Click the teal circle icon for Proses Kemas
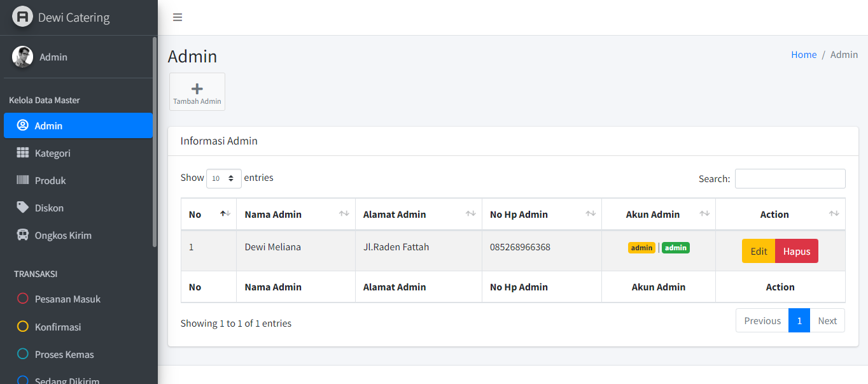 click(23, 354)
